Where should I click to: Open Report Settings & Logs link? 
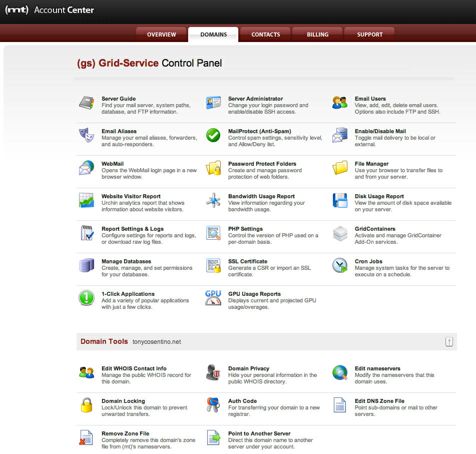coord(132,229)
